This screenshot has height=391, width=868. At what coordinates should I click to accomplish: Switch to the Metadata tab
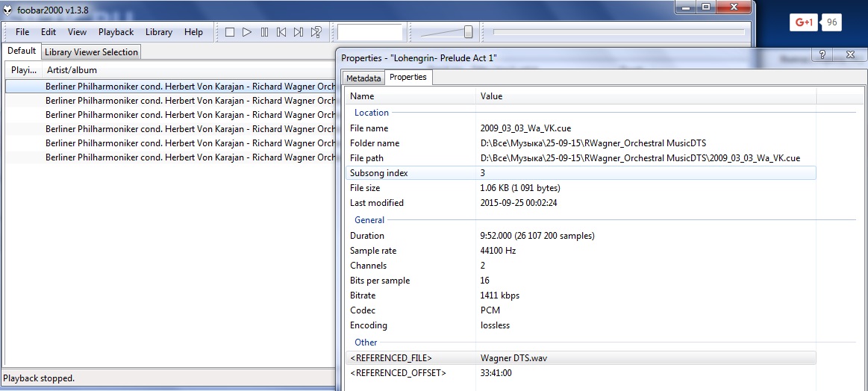click(x=363, y=78)
